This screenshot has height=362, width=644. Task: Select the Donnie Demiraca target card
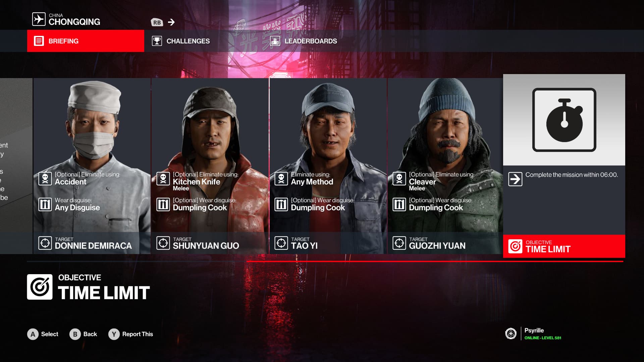(x=92, y=166)
